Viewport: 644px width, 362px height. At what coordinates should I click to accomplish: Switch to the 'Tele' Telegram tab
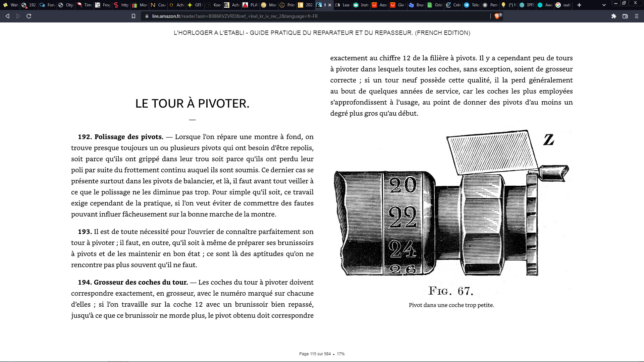471,5
